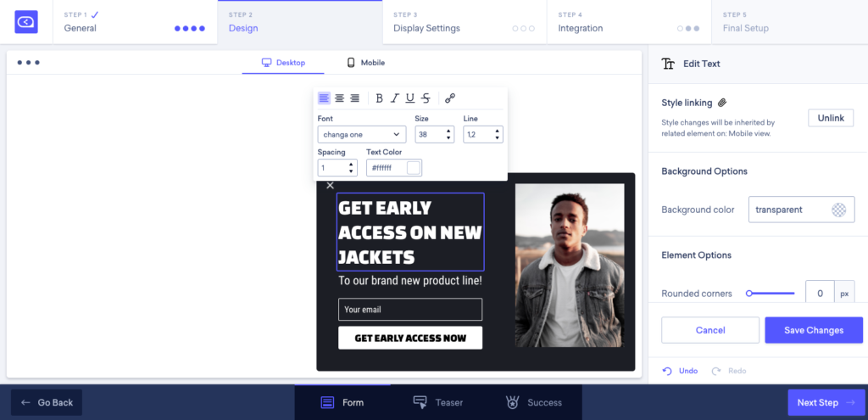Go to Step 5 Final Setup
The height and width of the screenshot is (420, 868).
point(790,22)
